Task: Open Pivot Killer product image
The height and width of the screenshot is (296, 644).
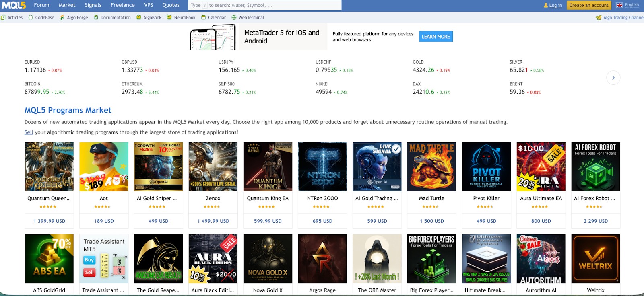Action: click(486, 166)
